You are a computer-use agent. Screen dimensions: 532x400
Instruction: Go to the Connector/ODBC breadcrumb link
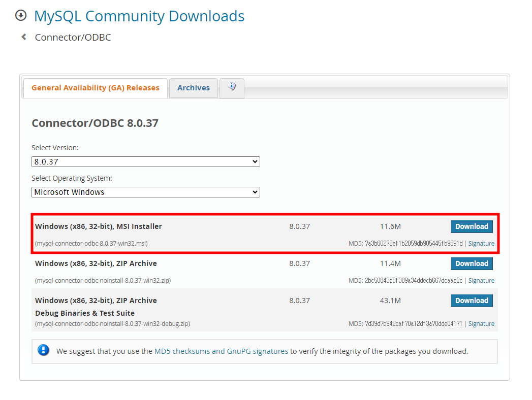pyautogui.click(x=73, y=37)
